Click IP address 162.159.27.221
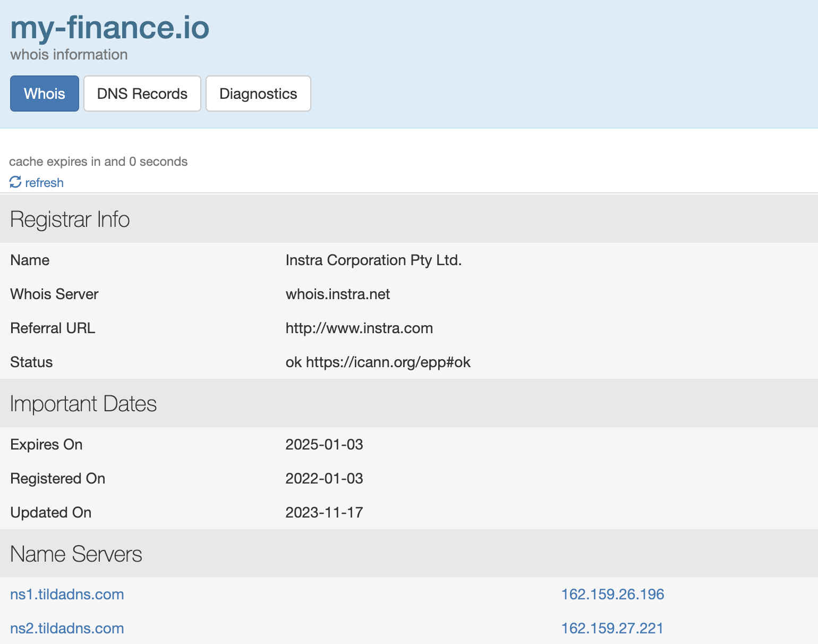The width and height of the screenshot is (818, 644). coord(612,628)
